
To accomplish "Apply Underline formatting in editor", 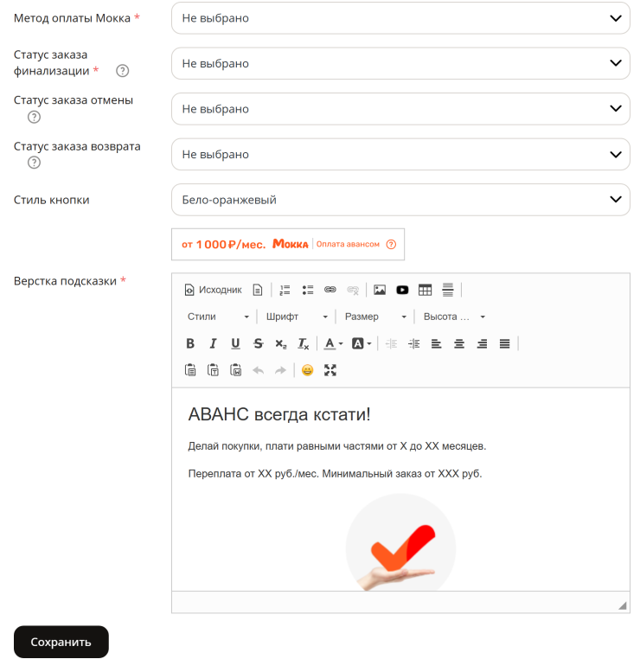I will (235, 343).
